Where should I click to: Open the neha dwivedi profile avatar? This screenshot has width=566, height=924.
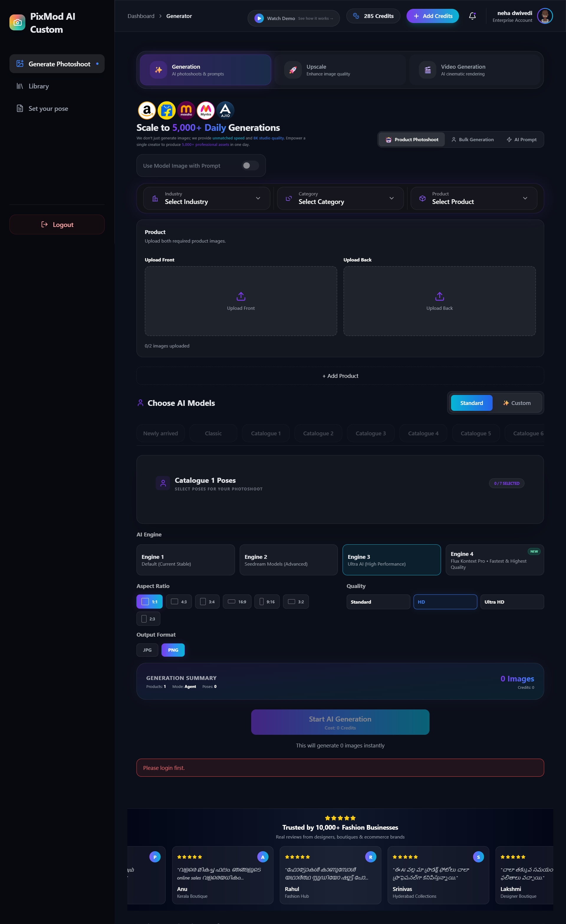(x=544, y=16)
